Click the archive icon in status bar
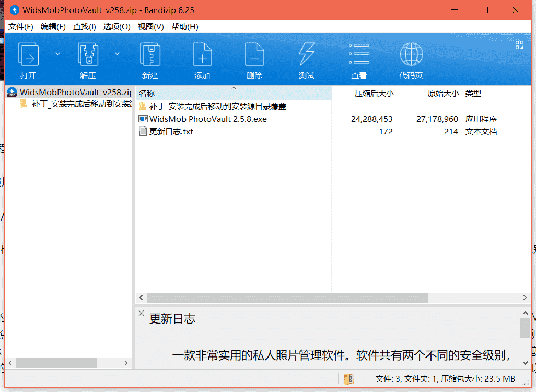536x392 pixels. click(348, 378)
